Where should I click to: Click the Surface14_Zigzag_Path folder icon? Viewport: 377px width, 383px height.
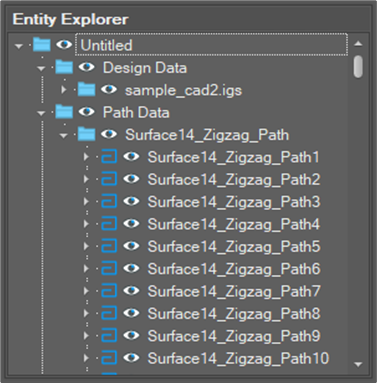86,134
